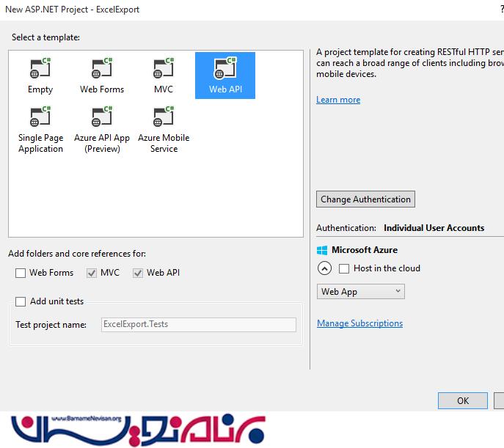Select Azure API App (Preview) template
This screenshot has width=504, height=448.
tap(102, 130)
